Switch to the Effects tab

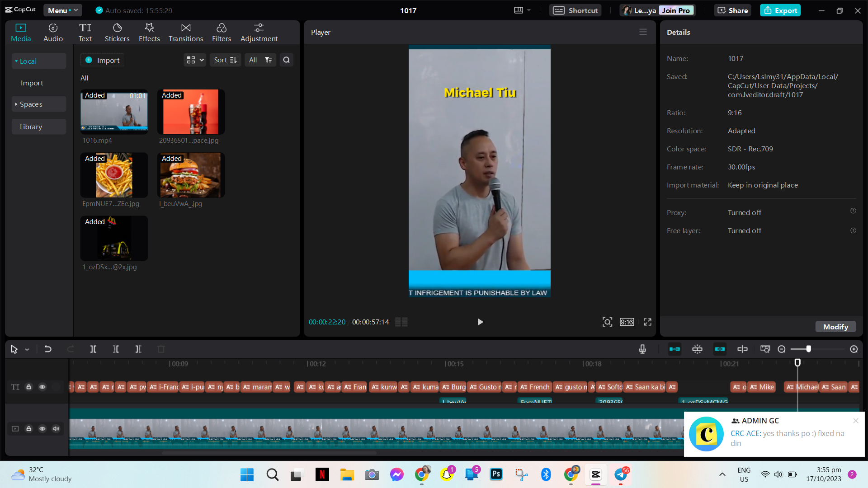click(x=149, y=33)
